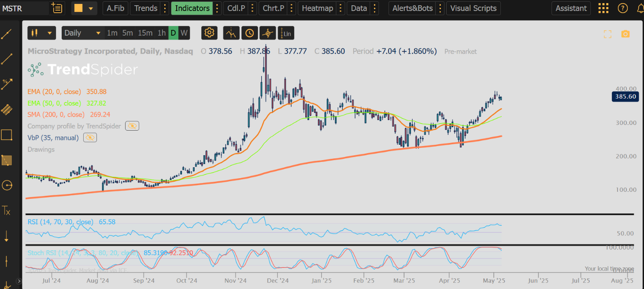Viewport: 644px width, 289px height.
Task: Open Data options three-dot menu
Action: click(374, 8)
